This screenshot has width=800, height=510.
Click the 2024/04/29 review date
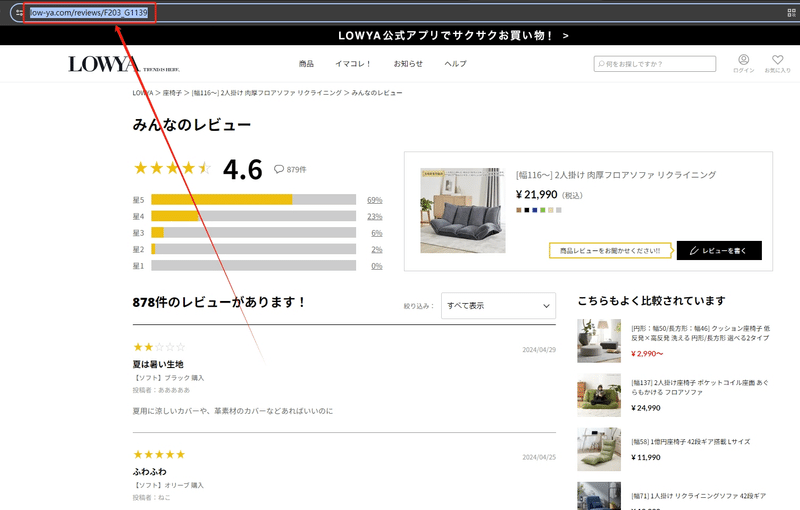(x=539, y=350)
